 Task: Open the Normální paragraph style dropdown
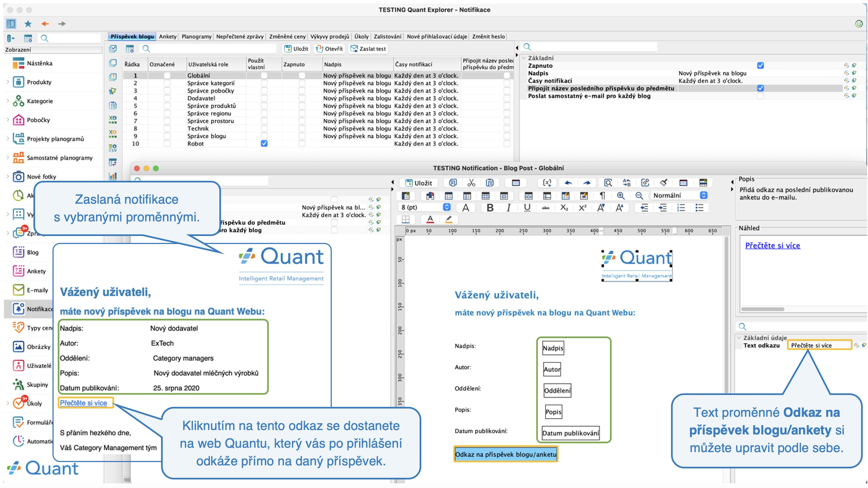[x=679, y=195]
